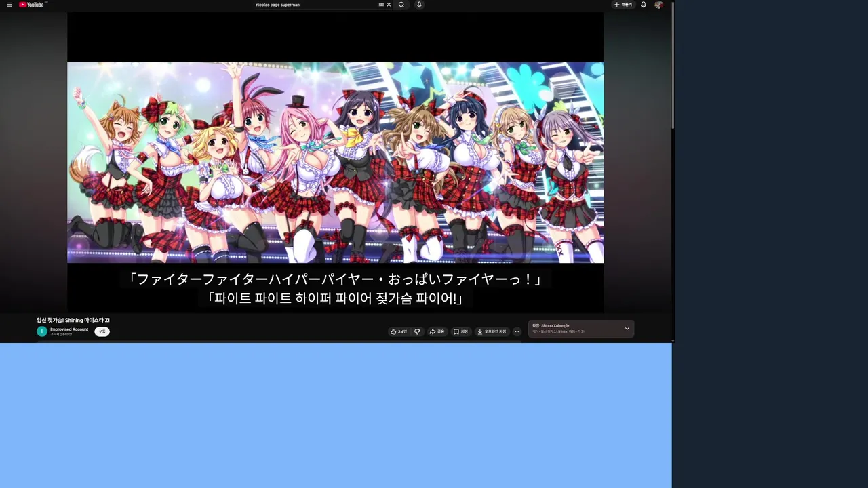Clear the search query with the X
Screen dimensions: 868x488
click(389, 5)
